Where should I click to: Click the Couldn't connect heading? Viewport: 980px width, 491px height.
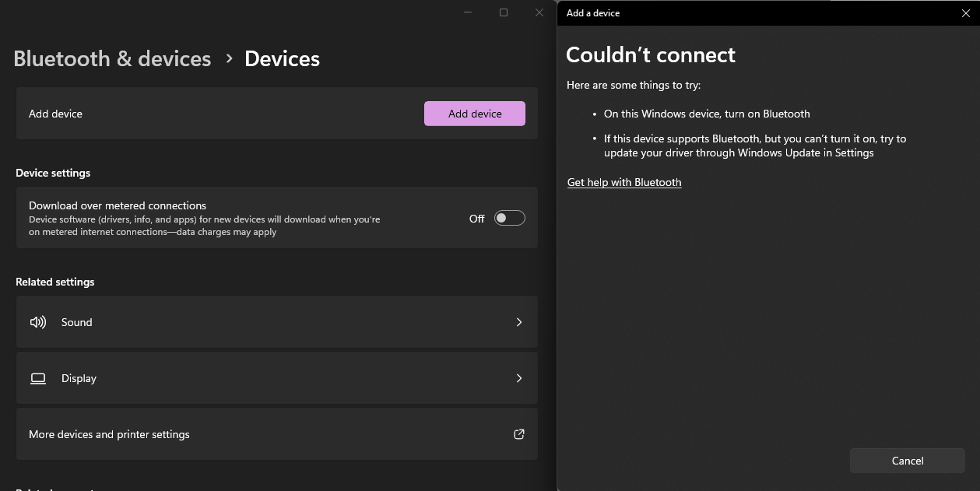(x=651, y=54)
